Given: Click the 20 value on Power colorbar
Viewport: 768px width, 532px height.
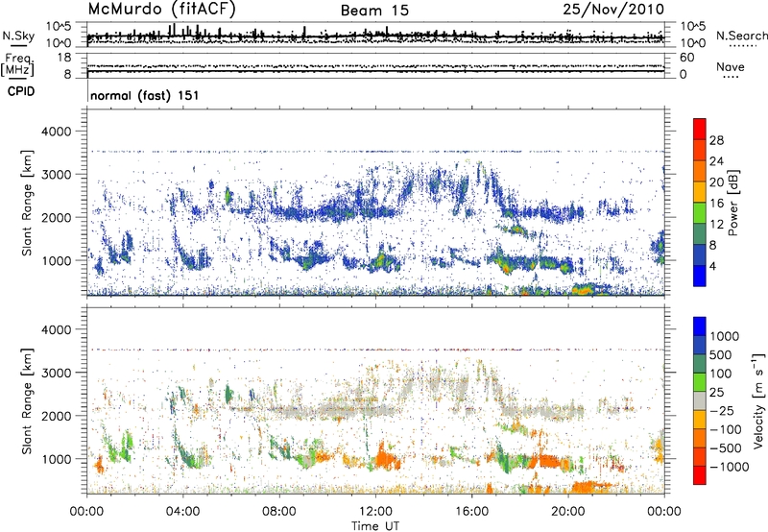Looking at the screenshot, I should coord(716,182).
